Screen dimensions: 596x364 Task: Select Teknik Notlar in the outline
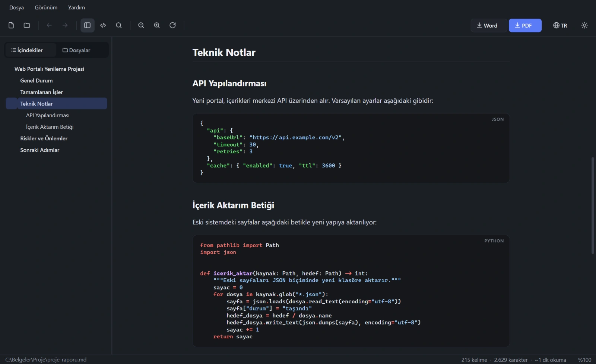pyautogui.click(x=57, y=103)
